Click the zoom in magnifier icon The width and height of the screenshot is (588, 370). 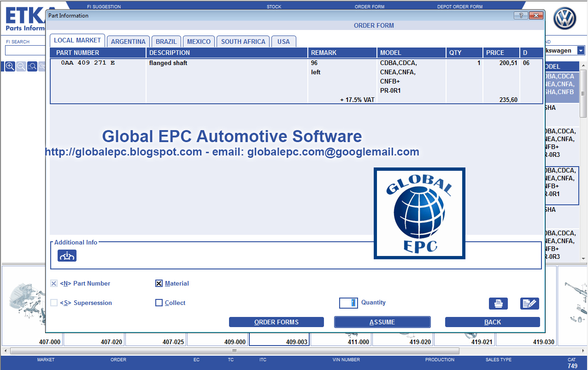click(10, 66)
